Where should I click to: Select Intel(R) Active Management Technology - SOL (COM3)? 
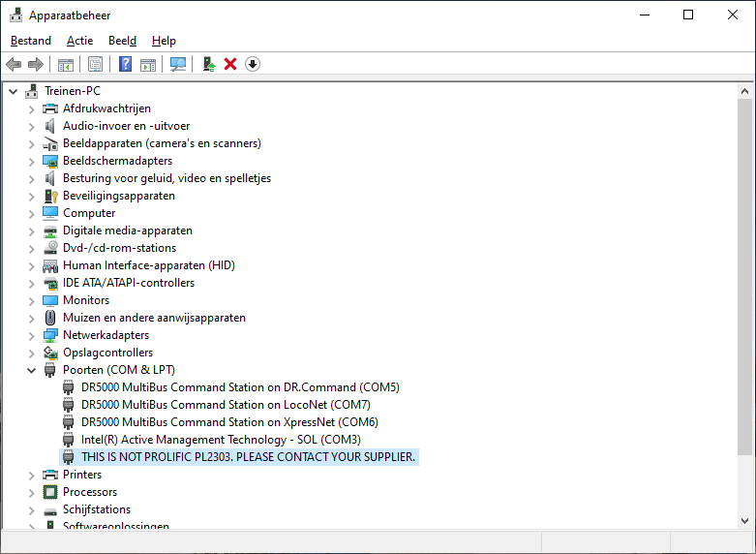tap(227, 440)
